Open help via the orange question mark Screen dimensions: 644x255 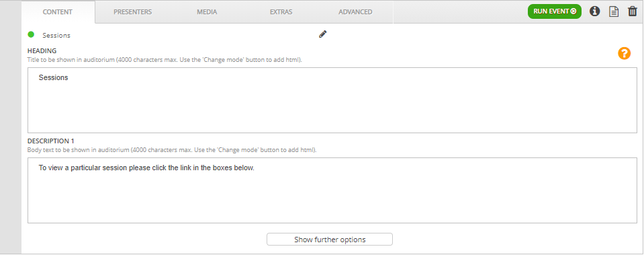pos(625,53)
